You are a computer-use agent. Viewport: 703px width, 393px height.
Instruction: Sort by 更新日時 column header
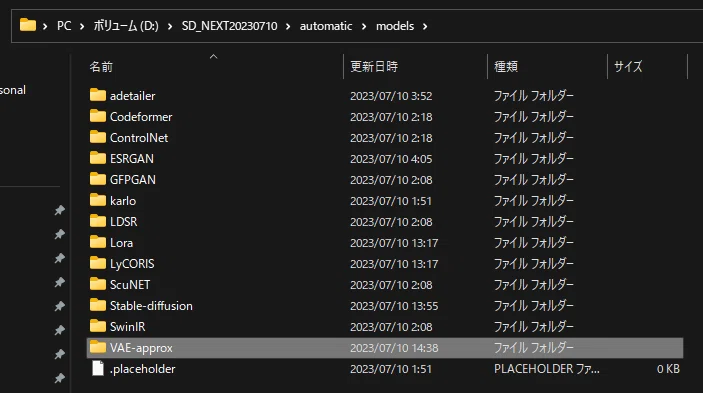pos(374,67)
